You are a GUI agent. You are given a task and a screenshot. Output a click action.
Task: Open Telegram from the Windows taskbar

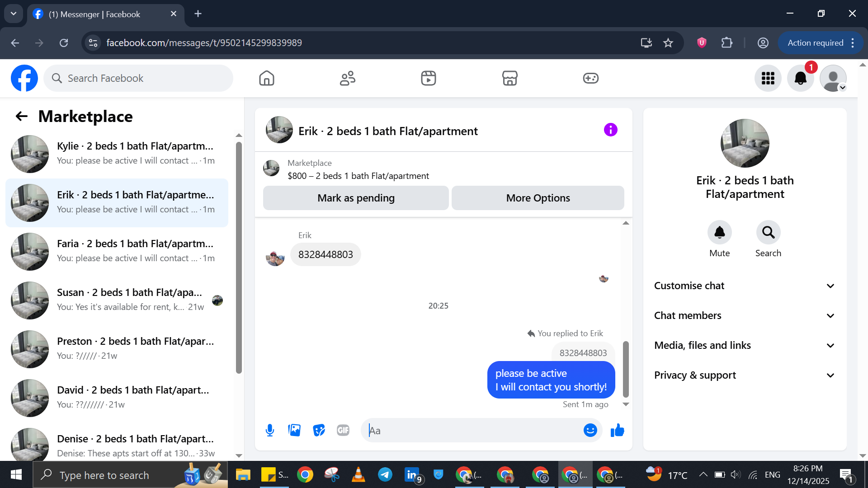[385, 474]
